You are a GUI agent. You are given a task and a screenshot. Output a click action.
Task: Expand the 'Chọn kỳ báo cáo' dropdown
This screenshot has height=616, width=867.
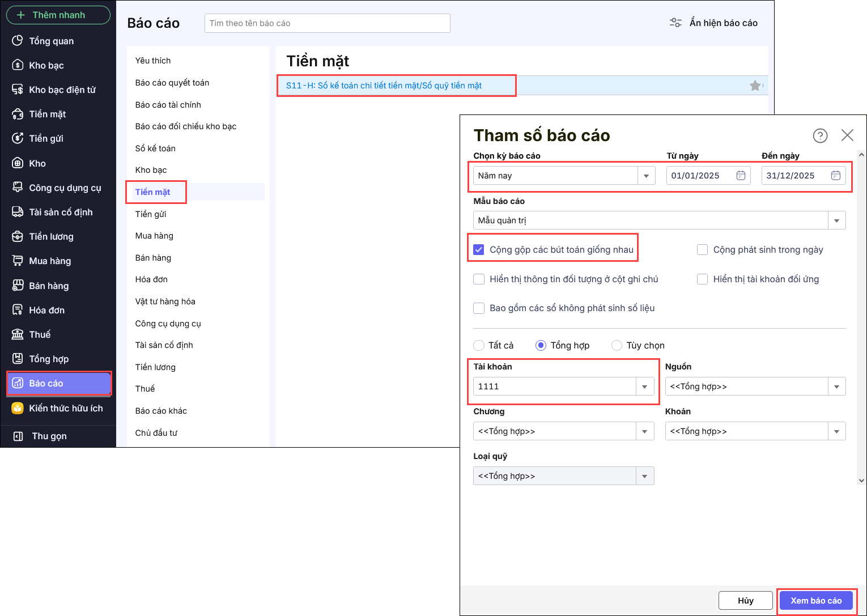pyautogui.click(x=646, y=176)
